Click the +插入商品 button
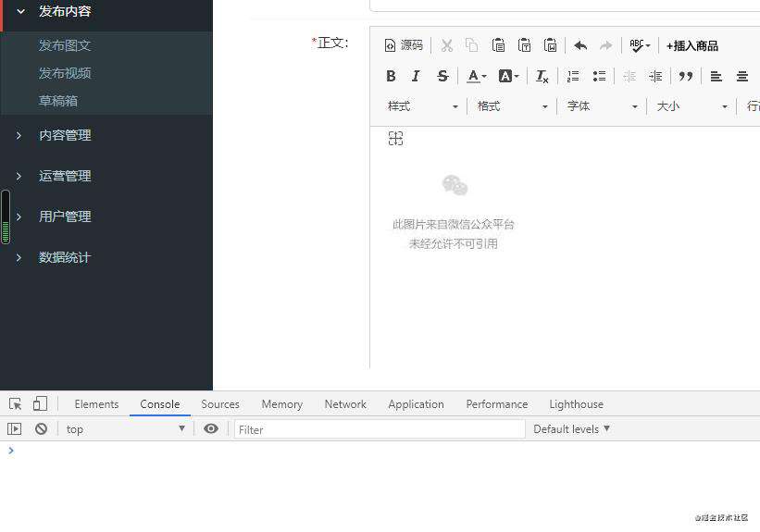Image resolution: width=760 pixels, height=532 pixels. click(692, 45)
